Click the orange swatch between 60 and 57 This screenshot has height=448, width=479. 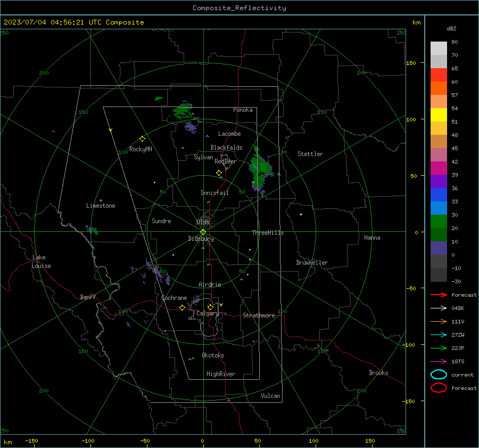(439, 88)
